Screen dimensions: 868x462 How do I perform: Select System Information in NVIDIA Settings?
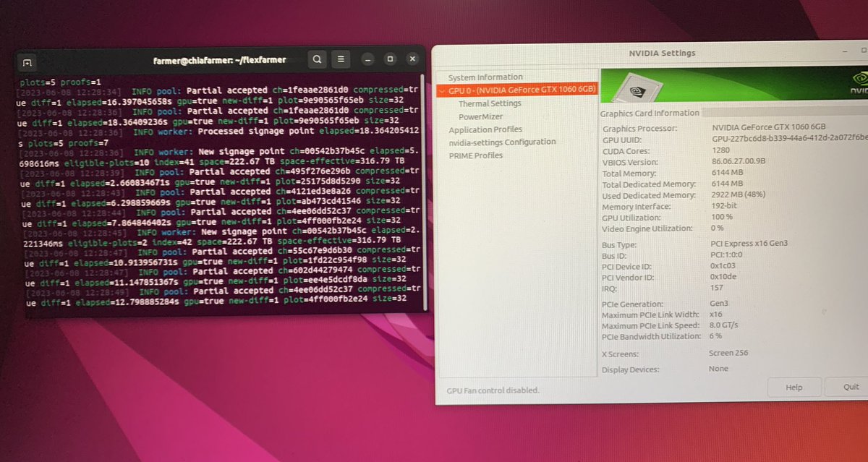(485, 77)
